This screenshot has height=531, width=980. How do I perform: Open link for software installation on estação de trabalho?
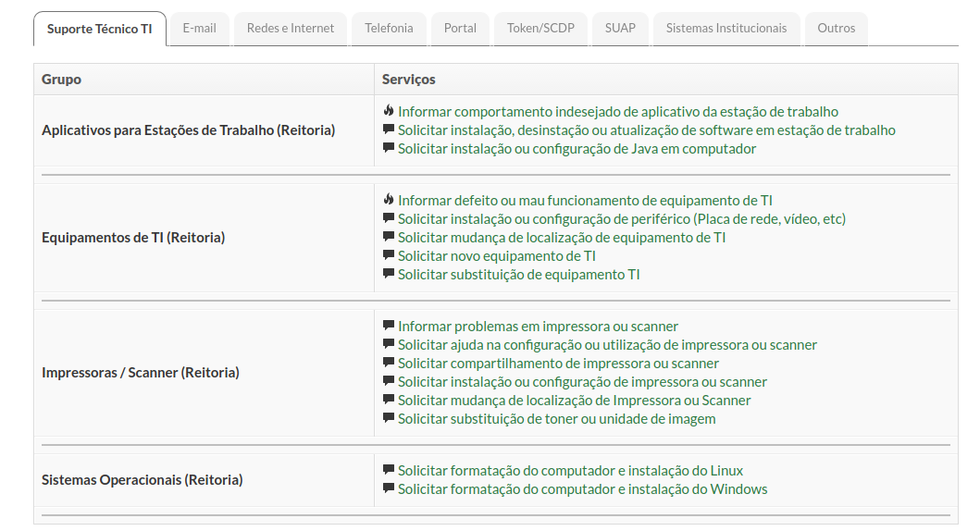point(647,130)
